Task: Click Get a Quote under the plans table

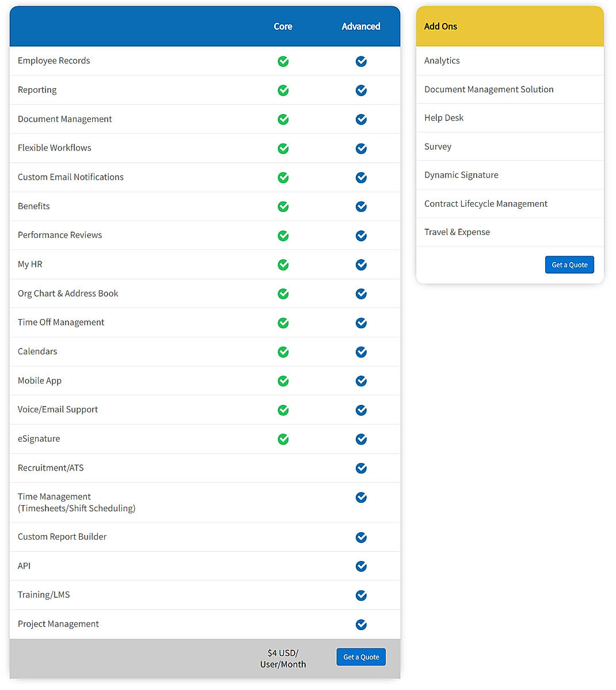Action: click(x=361, y=657)
